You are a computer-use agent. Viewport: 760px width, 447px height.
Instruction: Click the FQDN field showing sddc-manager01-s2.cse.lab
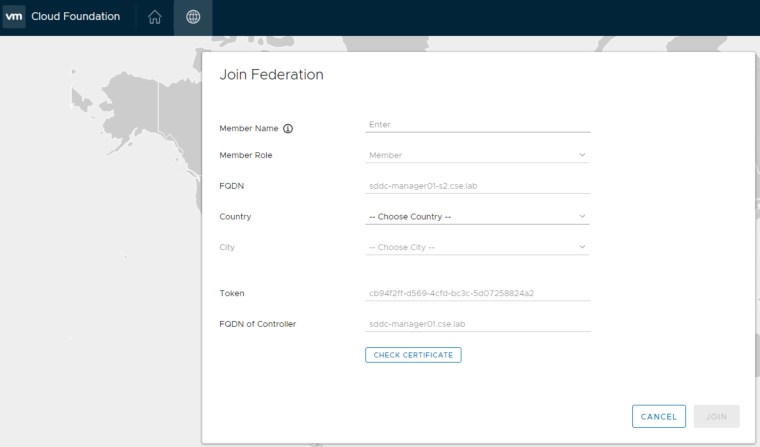point(477,186)
